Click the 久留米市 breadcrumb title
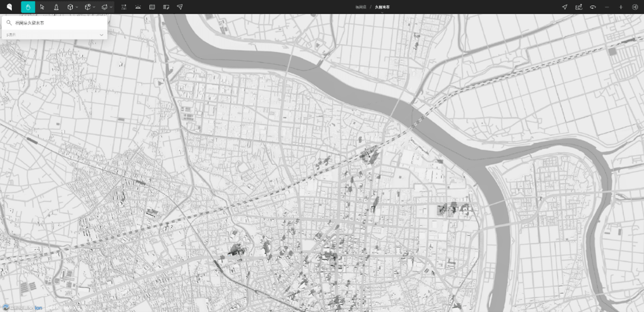 (382, 7)
